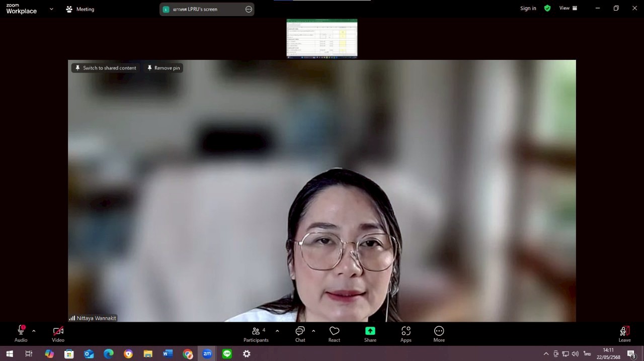This screenshot has width=644, height=361.
Task: Click Remove pin
Action: tap(164, 68)
